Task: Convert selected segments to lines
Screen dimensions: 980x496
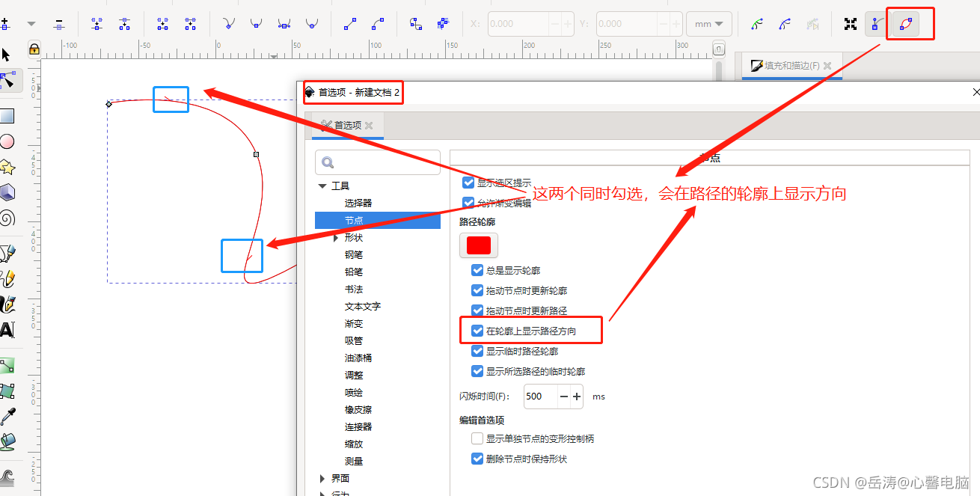Action: pos(349,24)
